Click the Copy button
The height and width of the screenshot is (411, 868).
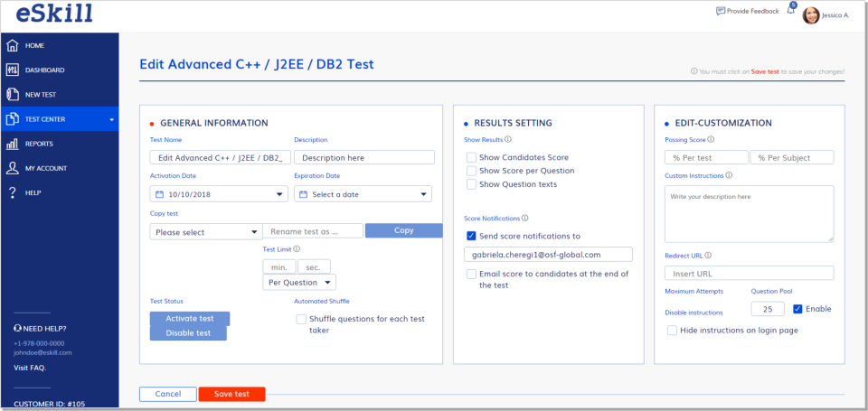tap(403, 230)
